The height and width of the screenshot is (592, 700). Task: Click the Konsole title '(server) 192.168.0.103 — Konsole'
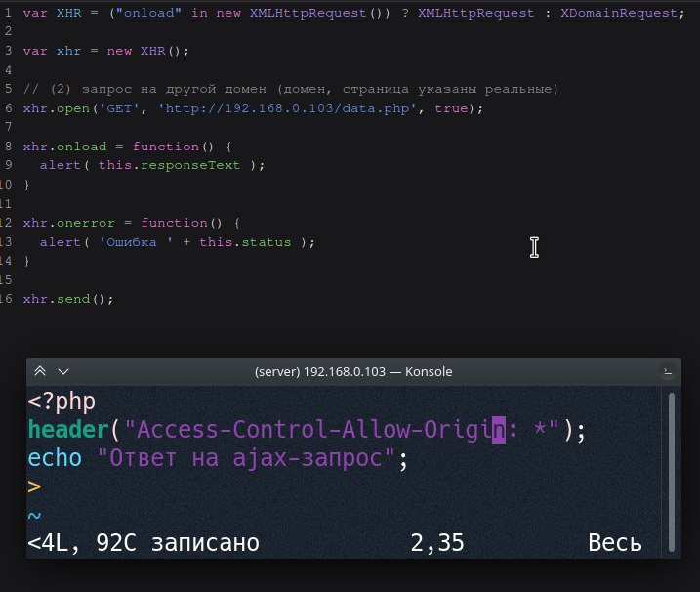tap(353, 372)
